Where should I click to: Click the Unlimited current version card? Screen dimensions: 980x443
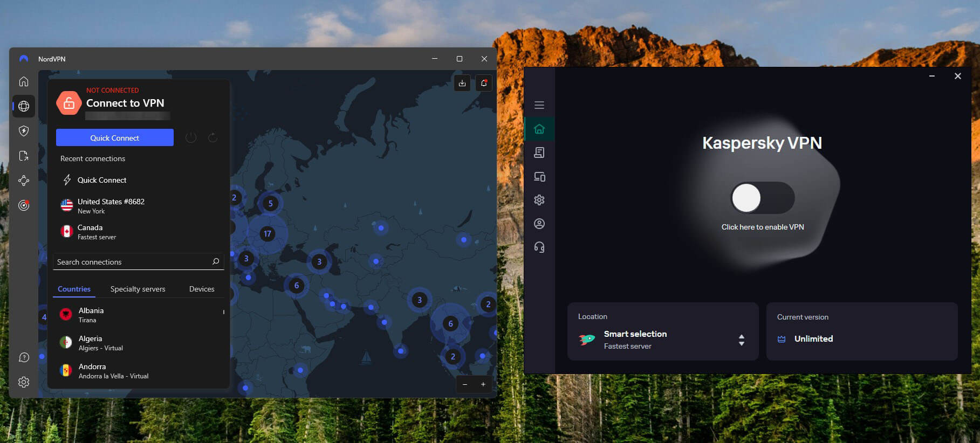coord(862,331)
